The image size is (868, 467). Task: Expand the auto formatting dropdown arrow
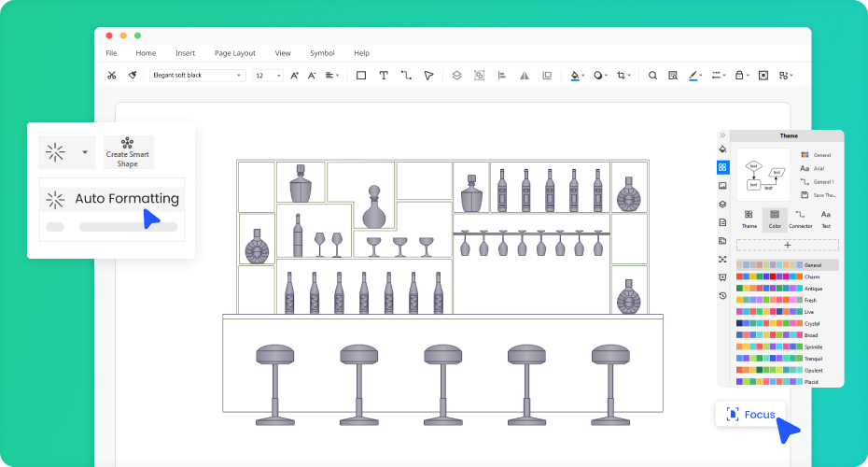[x=85, y=152]
